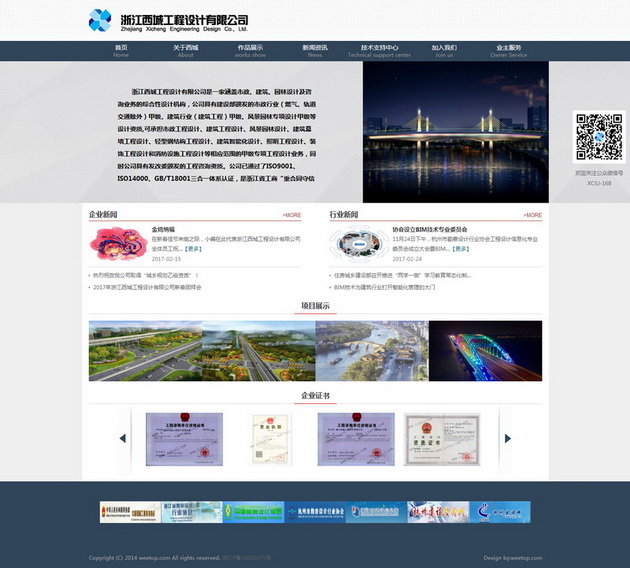Go to 关于西城 About page
Image resolution: width=630 pixels, height=568 pixels.
tap(185, 51)
